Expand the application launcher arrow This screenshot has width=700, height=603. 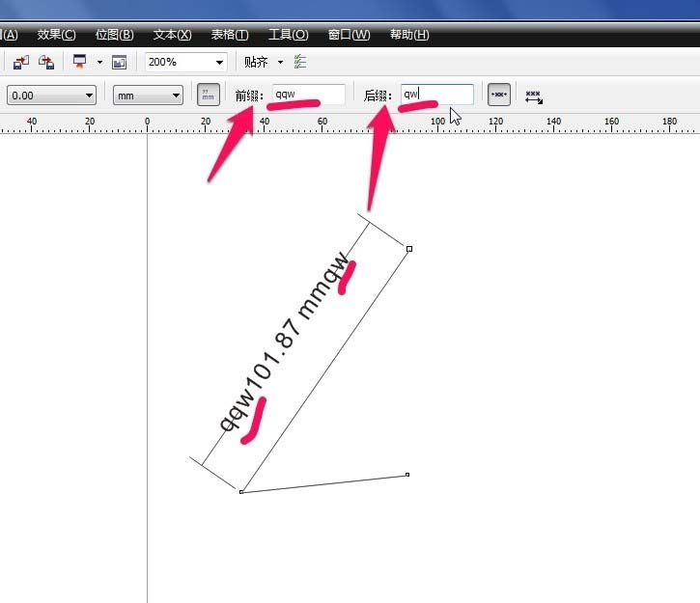pos(100,62)
